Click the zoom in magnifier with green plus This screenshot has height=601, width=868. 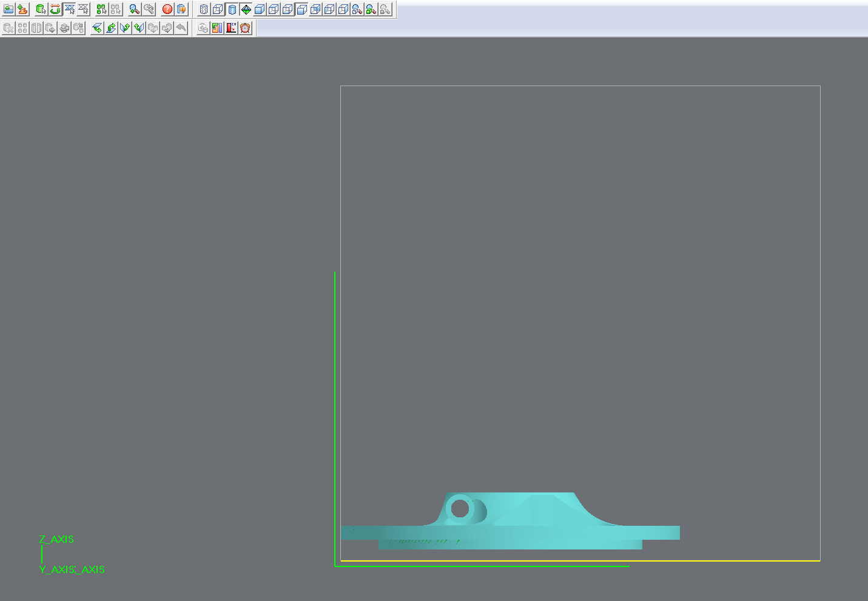pos(135,9)
